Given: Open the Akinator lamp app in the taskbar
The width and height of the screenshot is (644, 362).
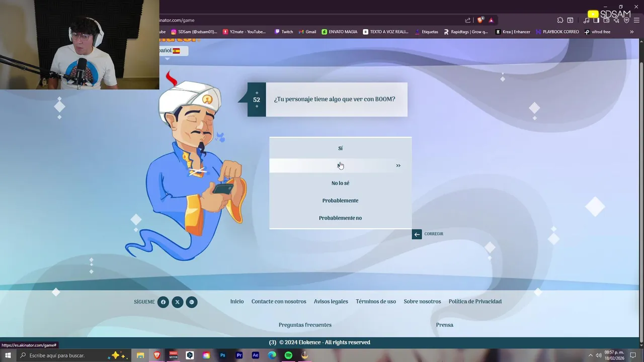Looking at the screenshot, I should click(304, 355).
